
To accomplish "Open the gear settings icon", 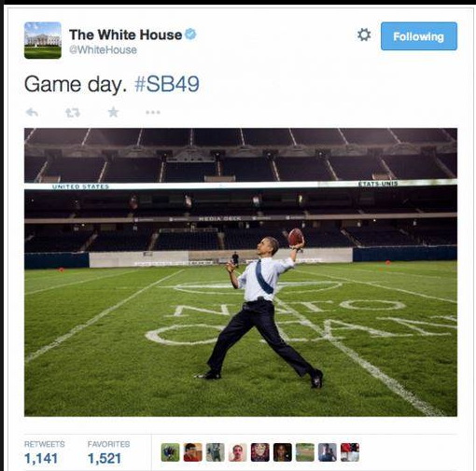I will point(364,35).
